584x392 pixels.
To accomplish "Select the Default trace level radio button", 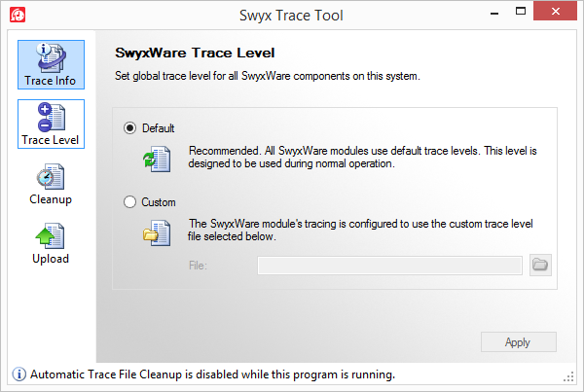I will click(x=131, y=128).
